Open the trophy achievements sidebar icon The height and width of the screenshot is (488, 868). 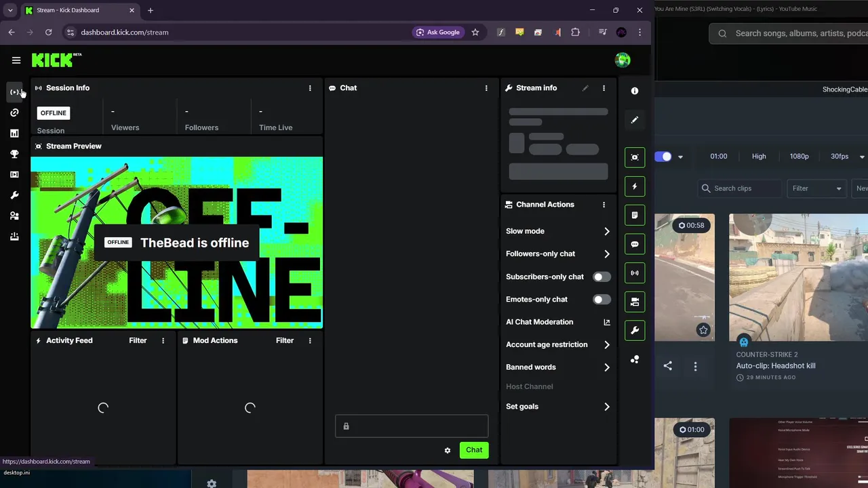point(14,154)
